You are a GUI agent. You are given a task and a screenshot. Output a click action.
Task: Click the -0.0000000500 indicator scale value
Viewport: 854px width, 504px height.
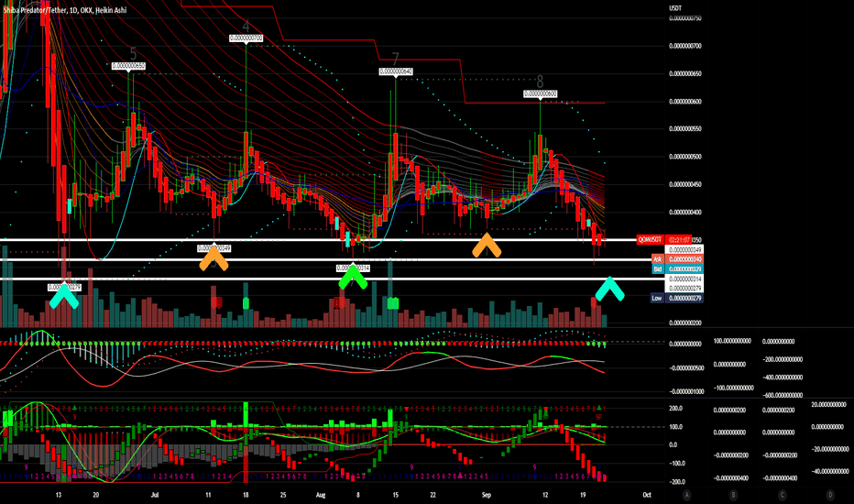684,367
